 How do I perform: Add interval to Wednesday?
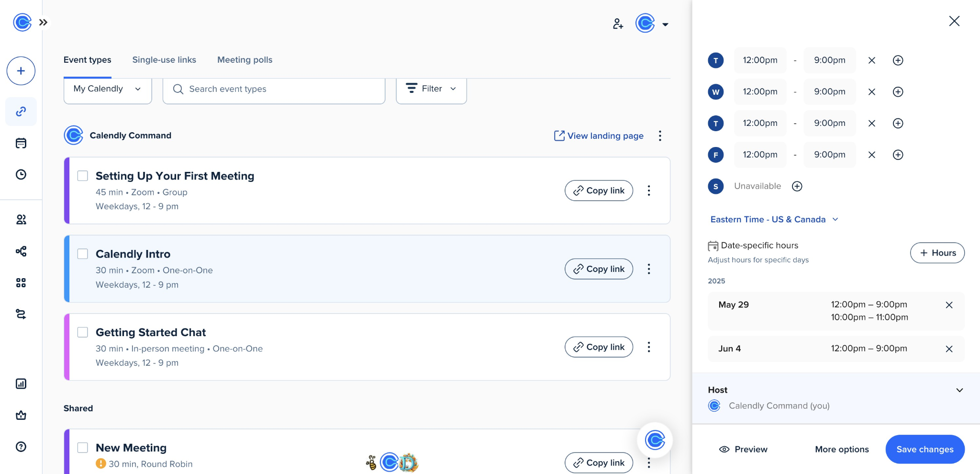coord(898,92)
